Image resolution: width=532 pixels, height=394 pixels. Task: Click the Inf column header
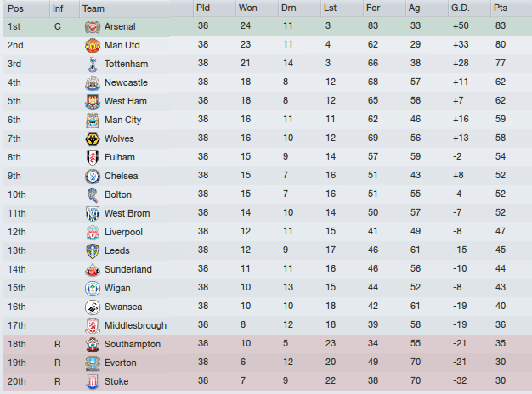coord(58,8)
